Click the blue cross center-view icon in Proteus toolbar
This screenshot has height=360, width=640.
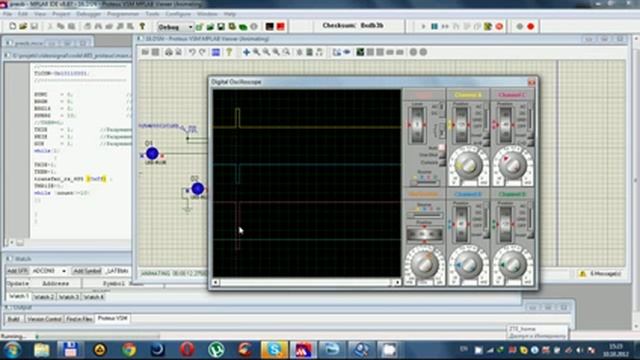pyautogui.click(x=247, y=52)
